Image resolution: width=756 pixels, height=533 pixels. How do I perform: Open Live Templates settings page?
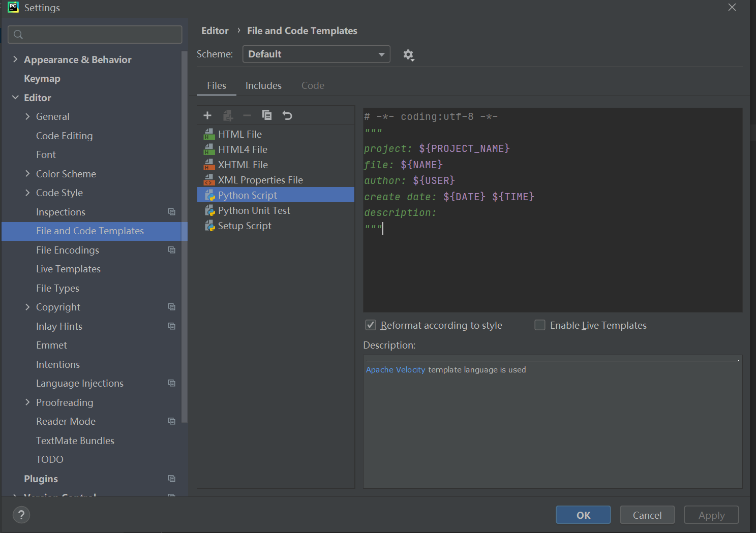(68, 269)
